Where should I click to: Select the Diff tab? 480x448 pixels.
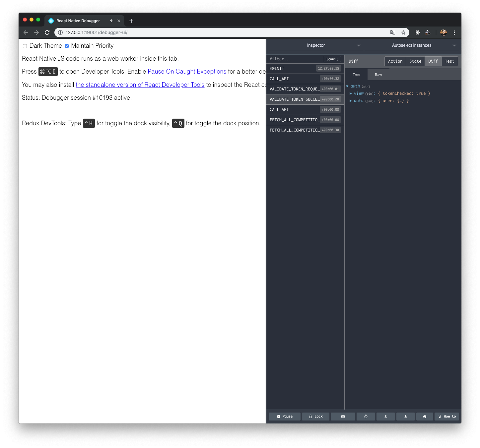click(x=433, y=61)
